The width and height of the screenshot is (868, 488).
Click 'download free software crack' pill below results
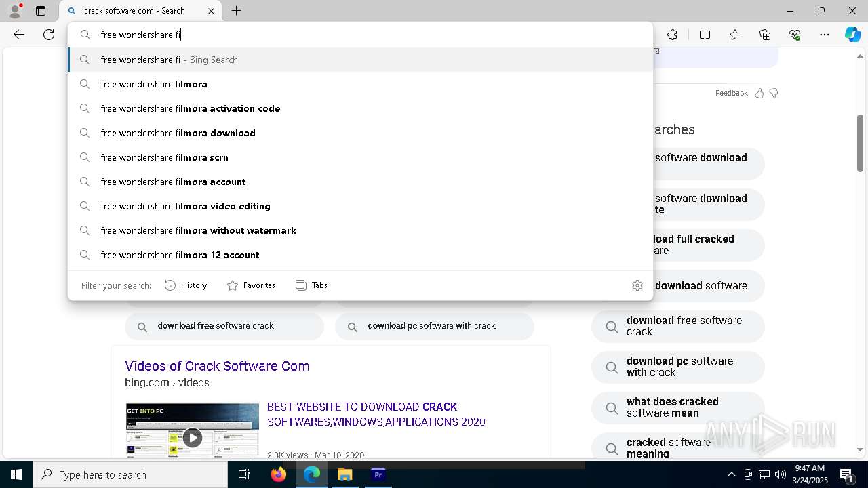coord(224,326)
